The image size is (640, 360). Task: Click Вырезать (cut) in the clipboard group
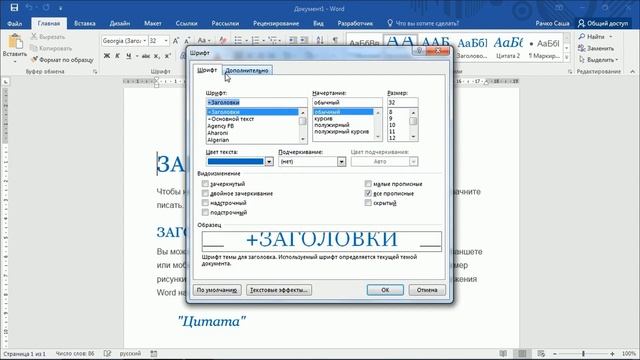48,37
